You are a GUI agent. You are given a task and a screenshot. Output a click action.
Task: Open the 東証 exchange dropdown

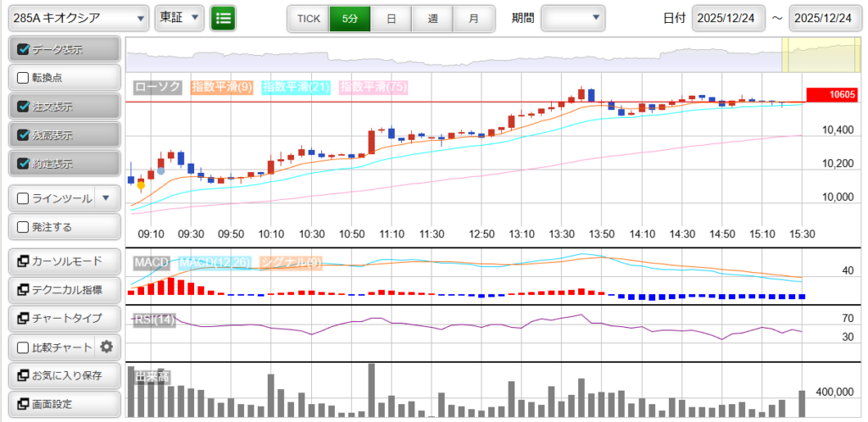(x=180, y=18)
